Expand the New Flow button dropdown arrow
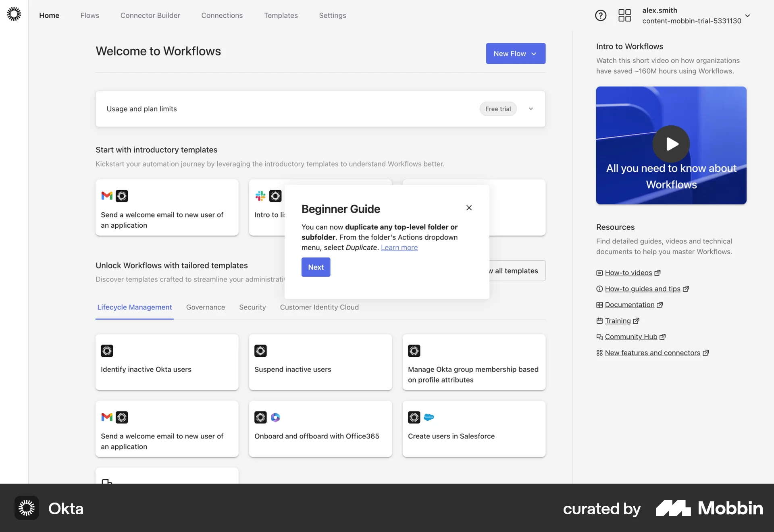Screen dimensions: 774x532 click(x=534, y=53)
